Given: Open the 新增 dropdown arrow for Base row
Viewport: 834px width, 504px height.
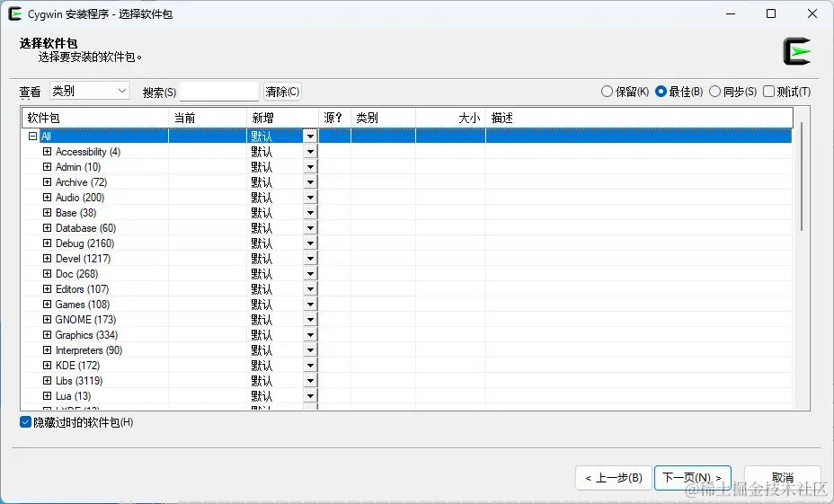Looking at the screenshot, I should [311, 213].
